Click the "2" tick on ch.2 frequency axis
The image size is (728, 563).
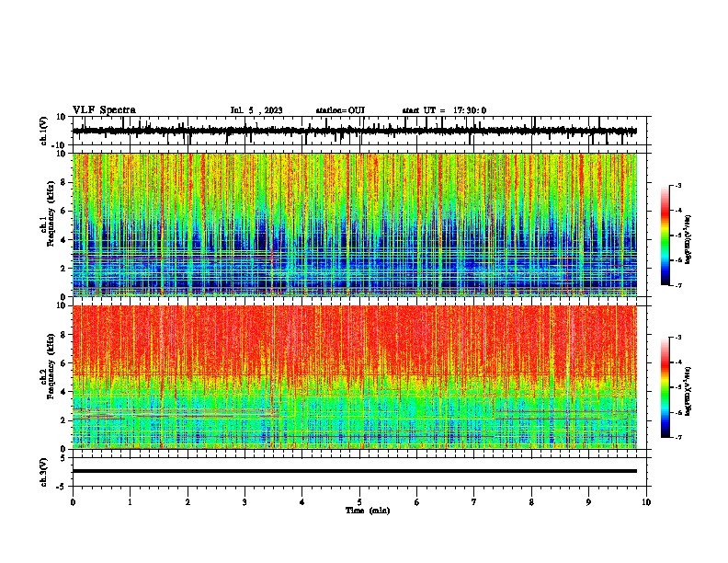[63, 420]
